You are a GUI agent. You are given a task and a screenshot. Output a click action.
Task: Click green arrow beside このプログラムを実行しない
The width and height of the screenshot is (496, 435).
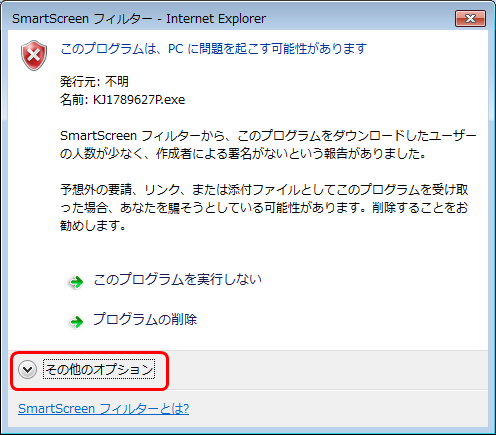click(76, 282)
